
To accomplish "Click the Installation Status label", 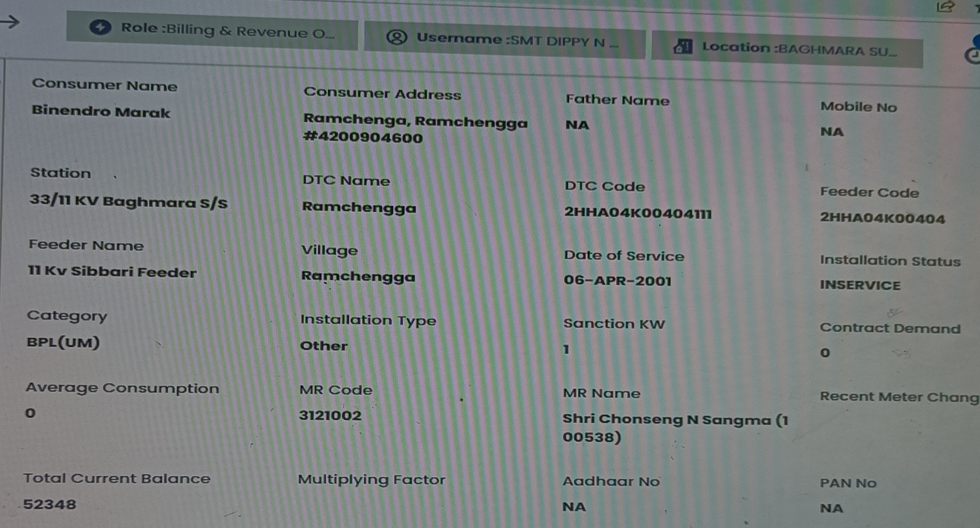I will click(890, 261).
